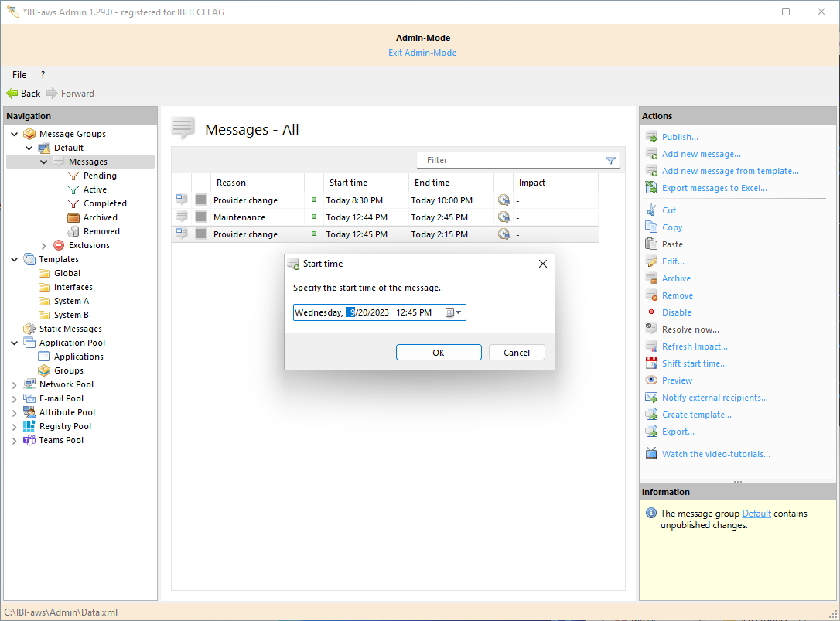
Task: Click the Archive action icon
Action: point(651,278)
